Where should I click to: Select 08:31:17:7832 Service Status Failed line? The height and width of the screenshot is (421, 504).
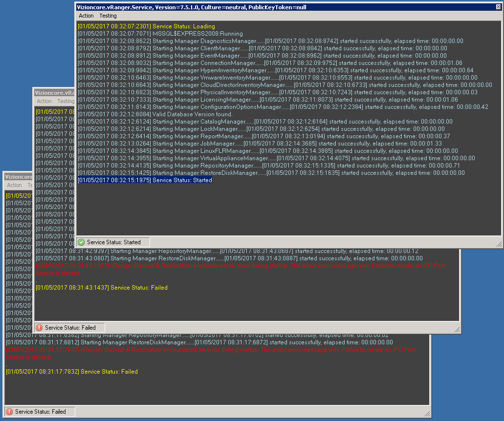click(x=72, y=372)
